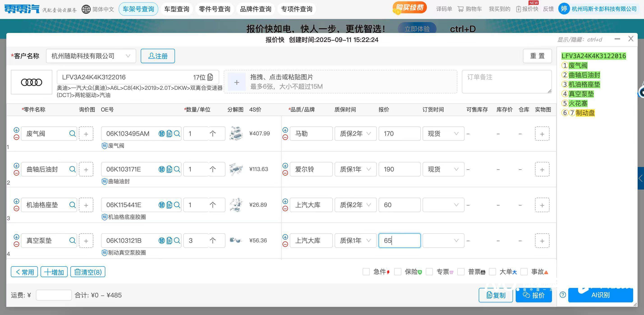Click the 重置 button

pyautogui.click(x=537, y=56)
